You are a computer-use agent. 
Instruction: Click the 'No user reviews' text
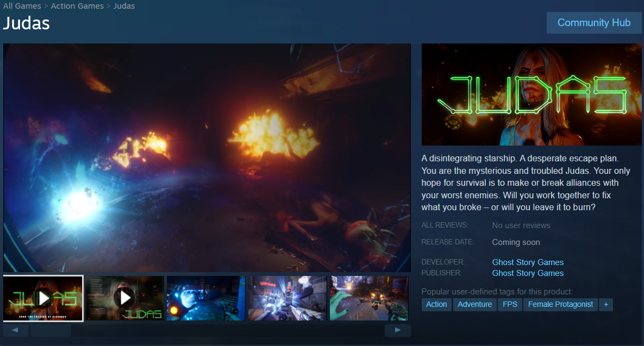pos(521,225)
